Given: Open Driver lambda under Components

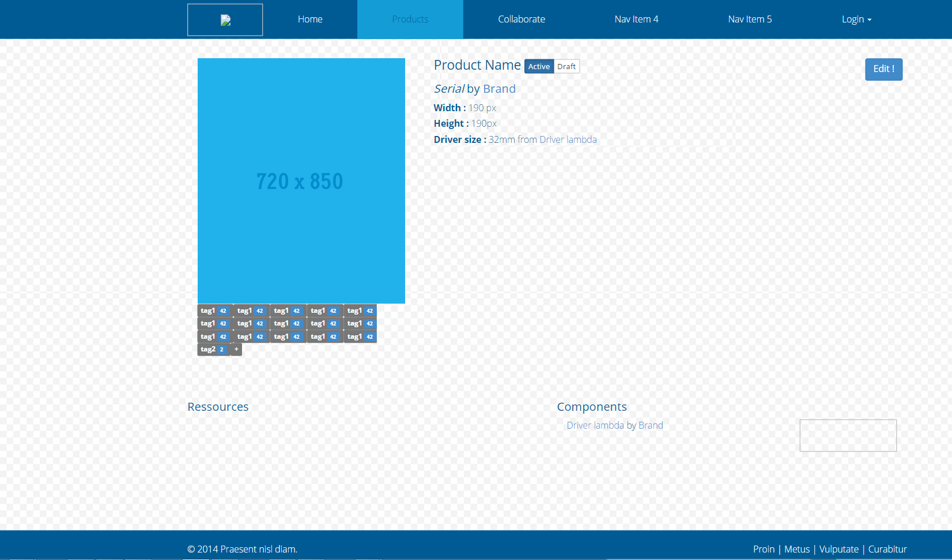Looking at the screenshot, I should [595, 426].
